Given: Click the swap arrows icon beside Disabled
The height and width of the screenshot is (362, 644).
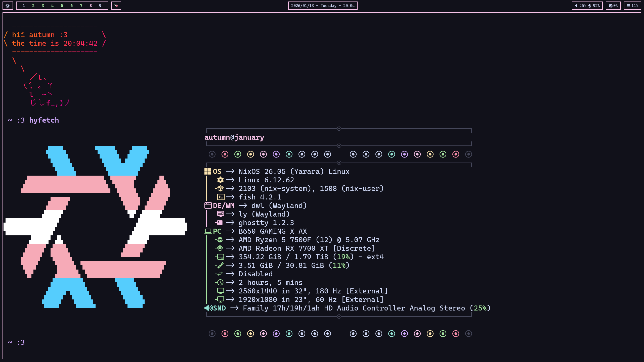Looking at the screenshot, I should (x=220, y=274).
